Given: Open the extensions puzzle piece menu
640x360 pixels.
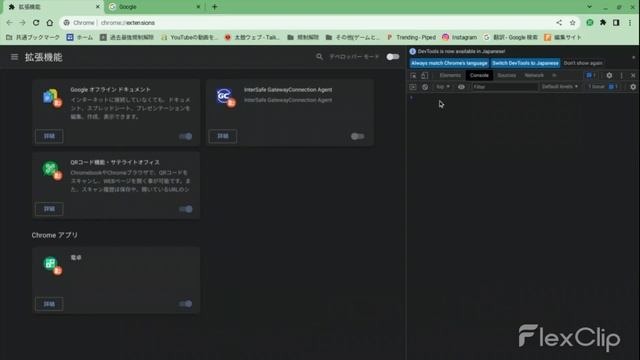Looking at the screenshot, I should tap(603, 23).
